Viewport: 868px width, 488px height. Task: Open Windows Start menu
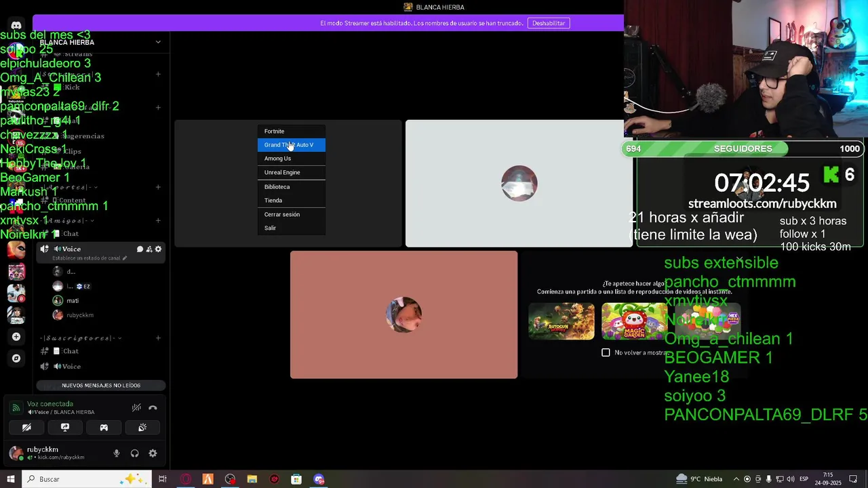click(10, 479)
